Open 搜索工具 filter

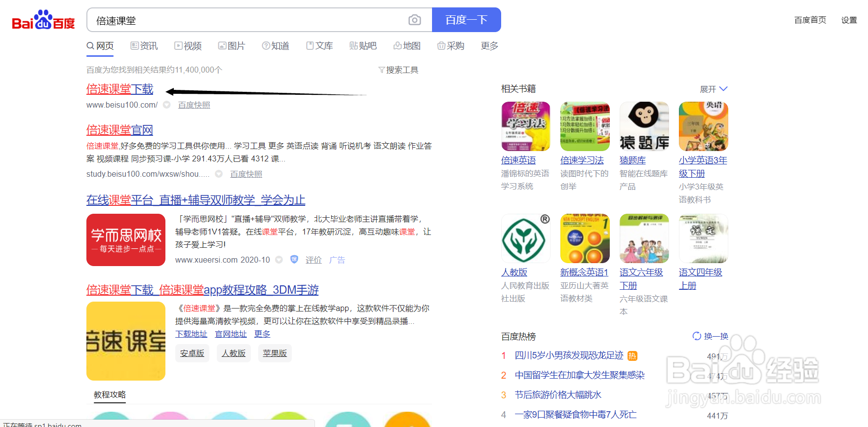click(398, 70)
